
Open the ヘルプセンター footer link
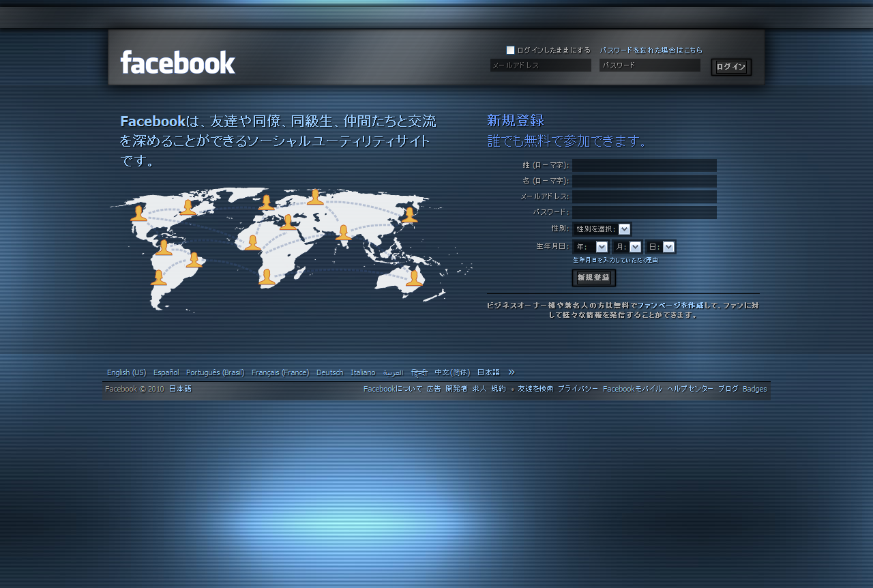(690, 389)
